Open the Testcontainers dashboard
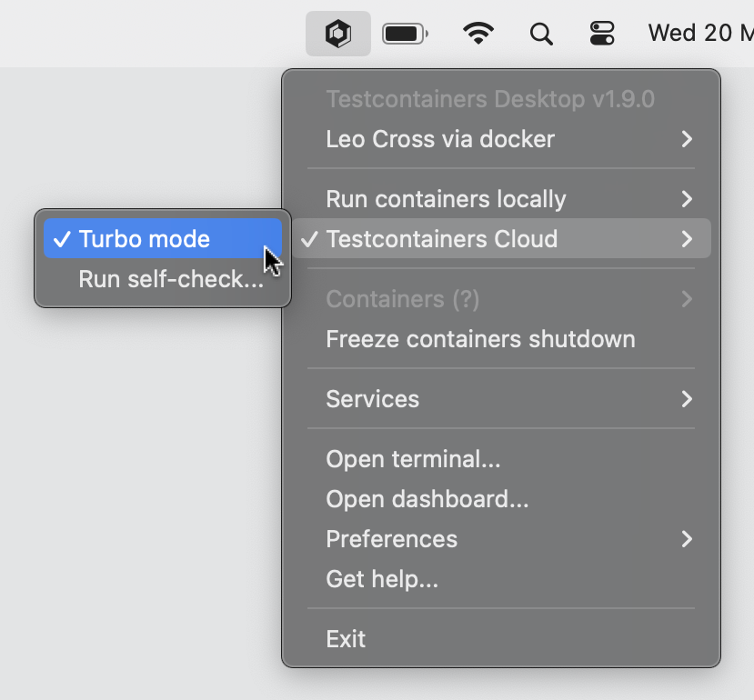The width and height of the screenshot is (754, 700). [x=427, y=498]
